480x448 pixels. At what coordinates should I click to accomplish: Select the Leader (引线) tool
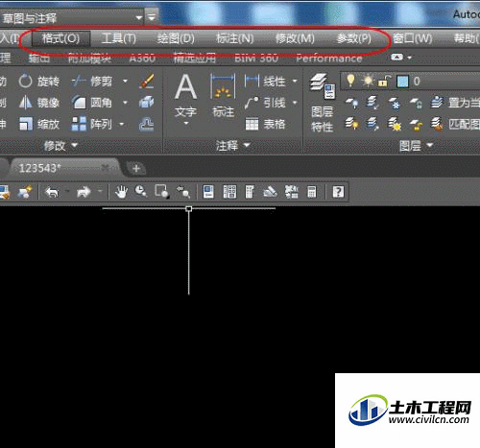pyautogui.click(x=265, y=103)
